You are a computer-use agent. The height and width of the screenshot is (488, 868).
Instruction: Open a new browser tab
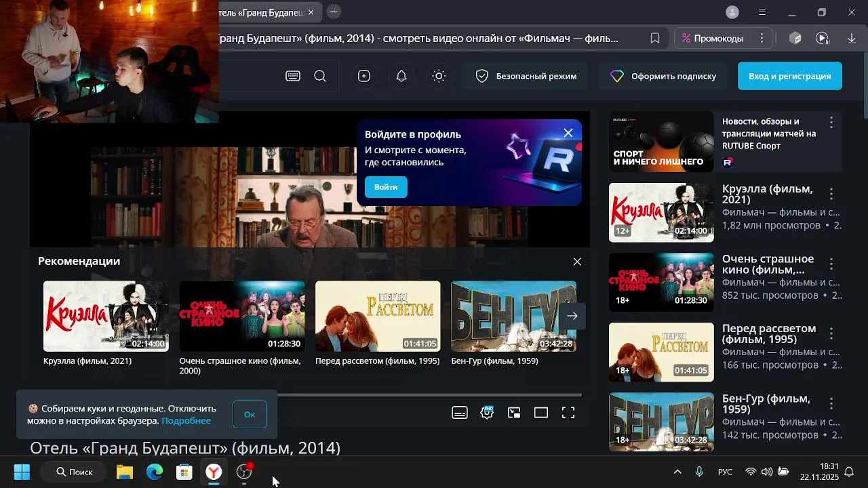[x=334, y=12]
